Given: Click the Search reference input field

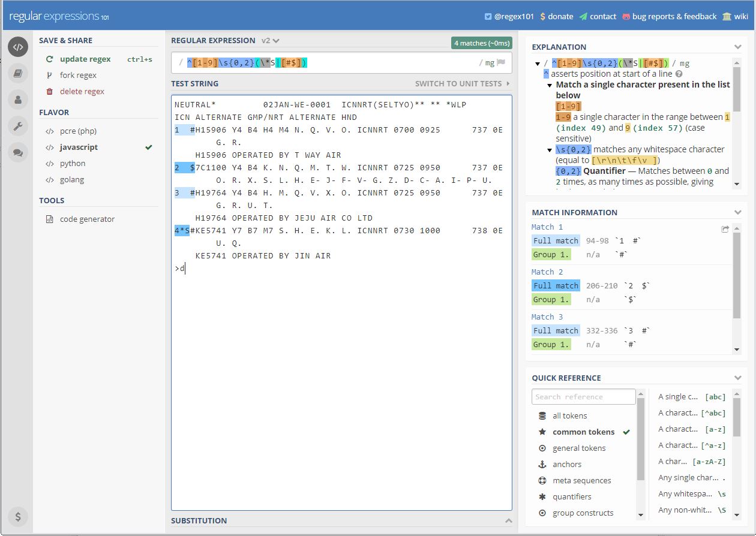Looking at the screenshot, I should 583,397.
